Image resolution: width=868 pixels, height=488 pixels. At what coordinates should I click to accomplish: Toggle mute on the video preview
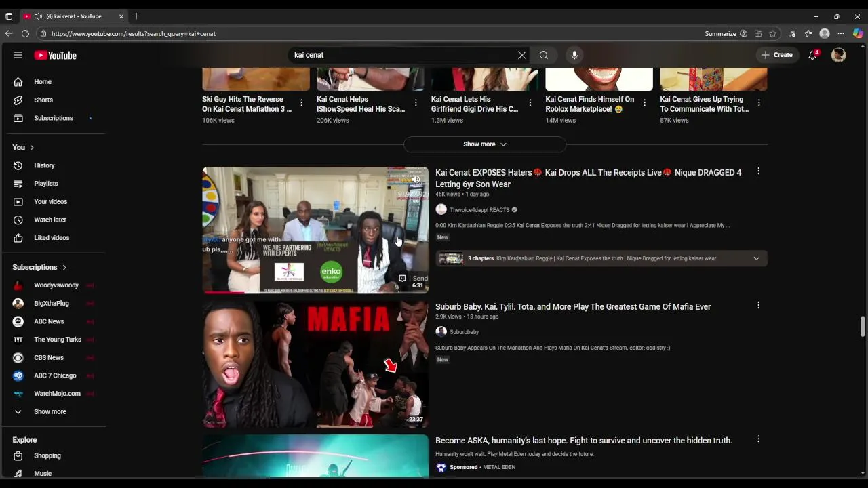(x=416, y=180)
